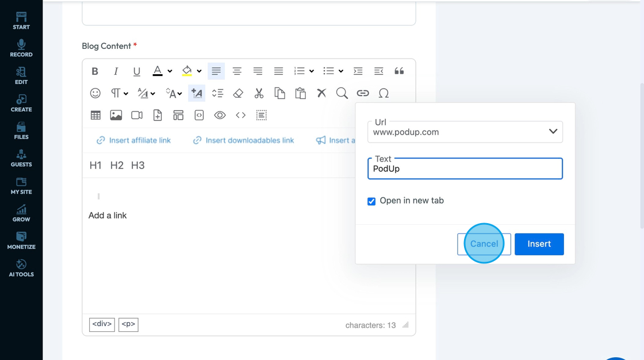The image size is (644, 360).
Task: Expand the background color dropdown arrow
Action: coord(199,71)
